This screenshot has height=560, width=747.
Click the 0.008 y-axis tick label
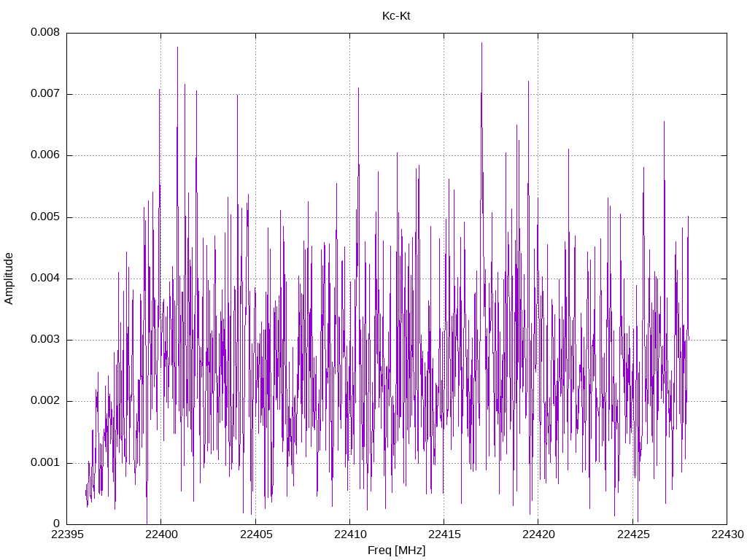(x=45, y=32)
